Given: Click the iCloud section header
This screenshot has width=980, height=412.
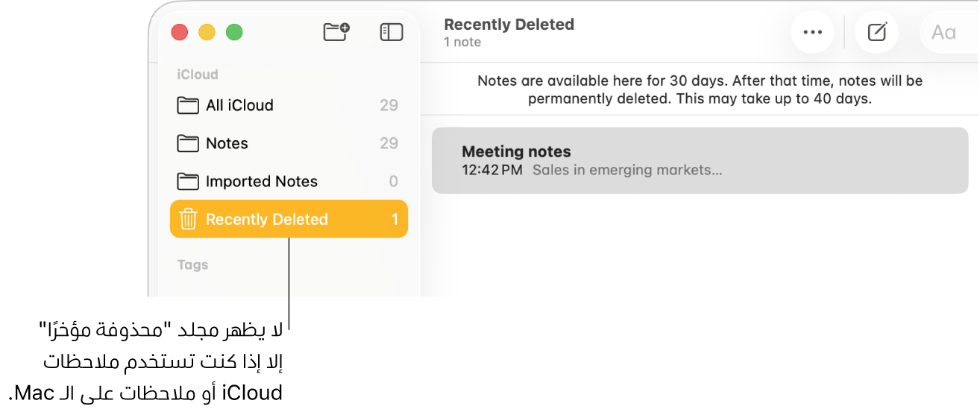Looking at the screenshot, I should (198, 75).
